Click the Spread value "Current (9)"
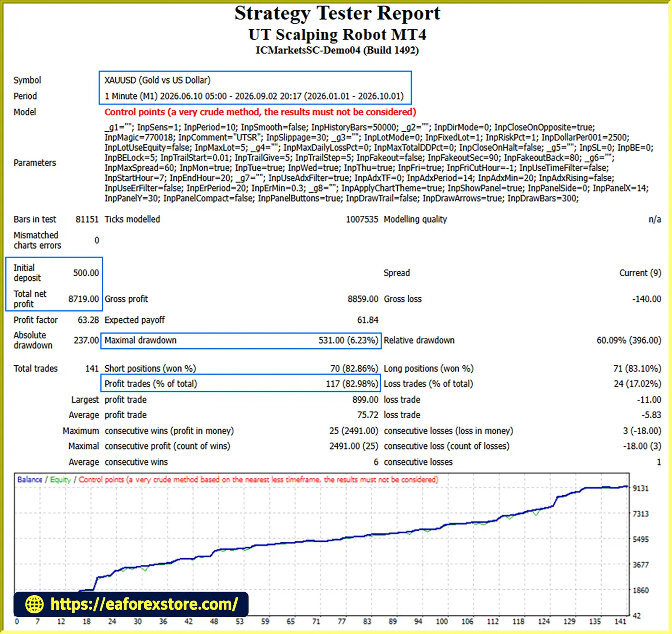 pyautogui.click(x=640, y=273)
